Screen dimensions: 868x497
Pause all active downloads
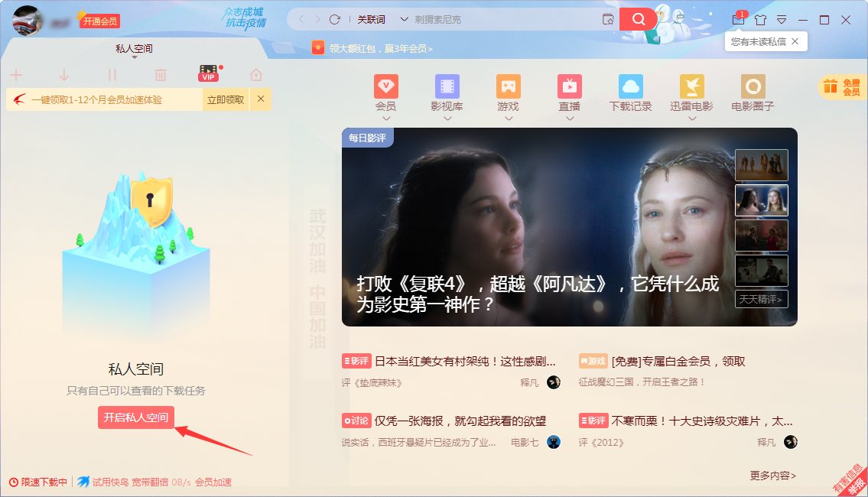click(x=112, y=74)
